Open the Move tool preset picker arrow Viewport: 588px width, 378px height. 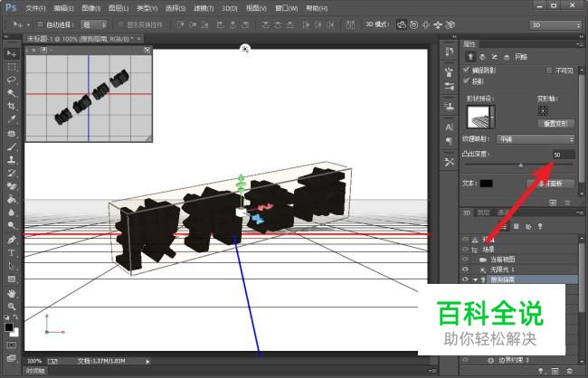tap(29, 25)
